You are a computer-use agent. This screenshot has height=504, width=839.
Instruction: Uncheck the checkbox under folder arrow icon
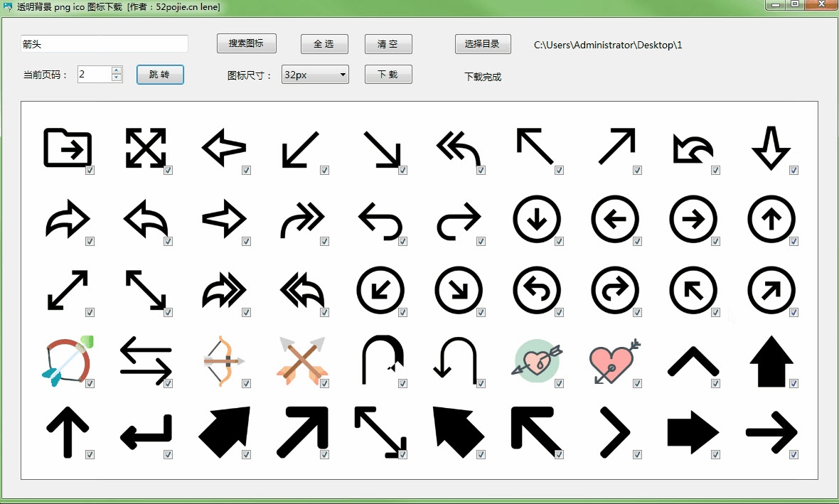90,171
